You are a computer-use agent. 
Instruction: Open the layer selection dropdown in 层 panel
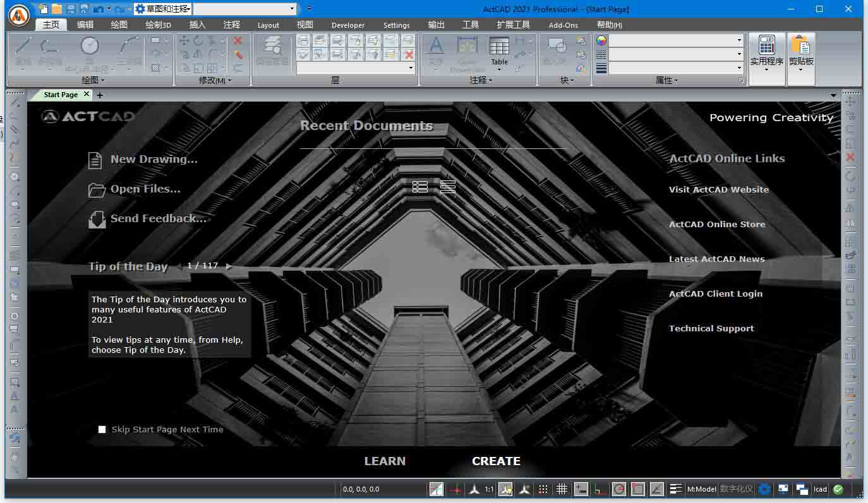[356, 68]
